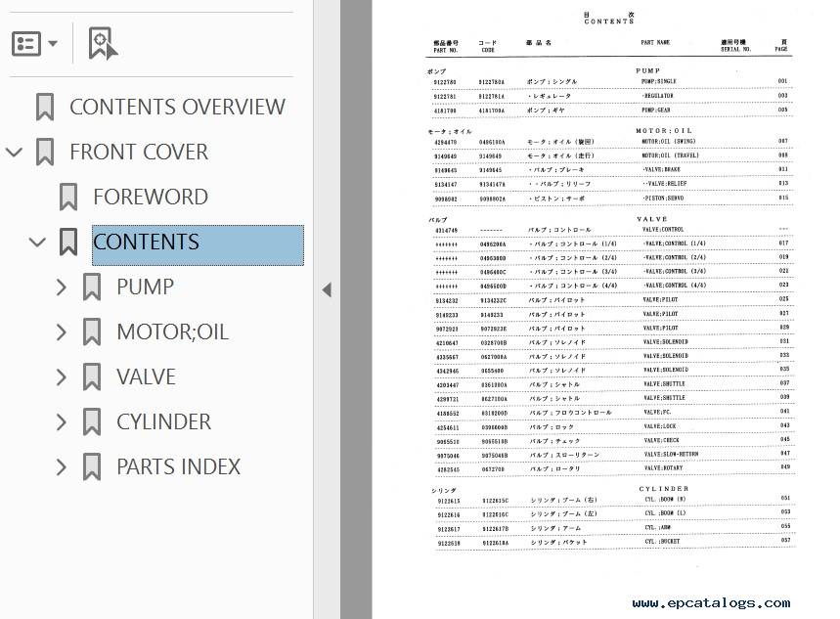Collapse the FRONT COVER bookmark

[14, 153]
